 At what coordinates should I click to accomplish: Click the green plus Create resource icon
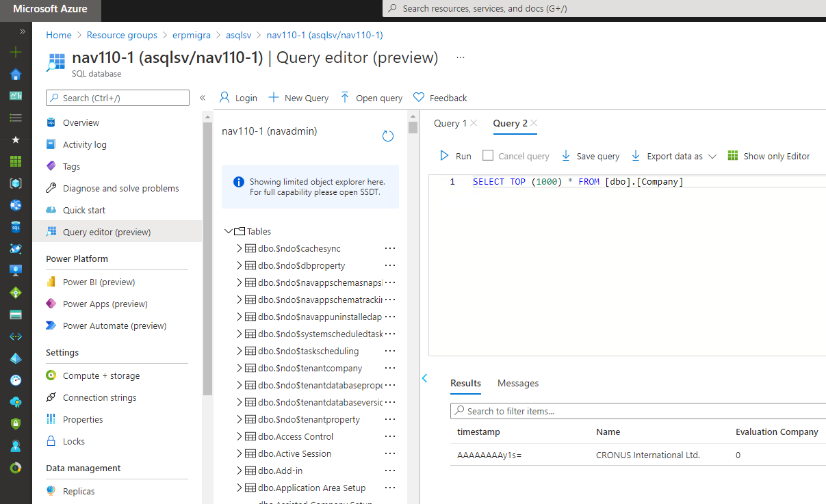[x=16, y=52]
